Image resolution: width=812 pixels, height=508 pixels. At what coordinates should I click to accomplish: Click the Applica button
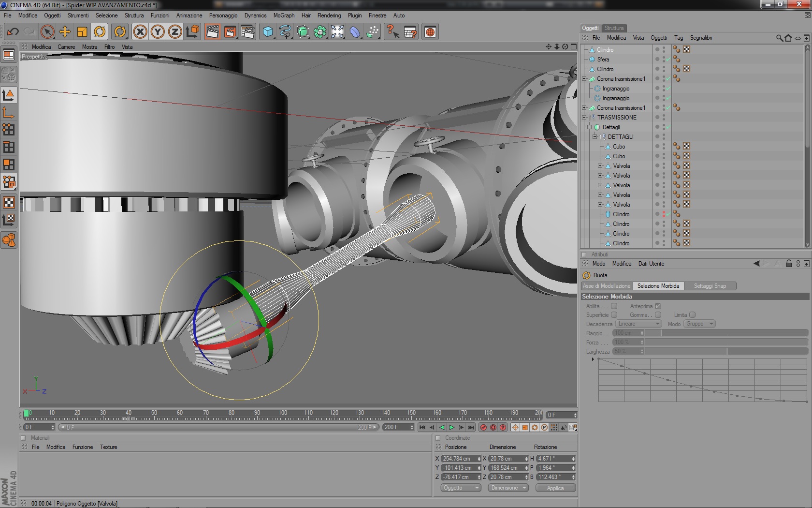(x=555, y=488)
